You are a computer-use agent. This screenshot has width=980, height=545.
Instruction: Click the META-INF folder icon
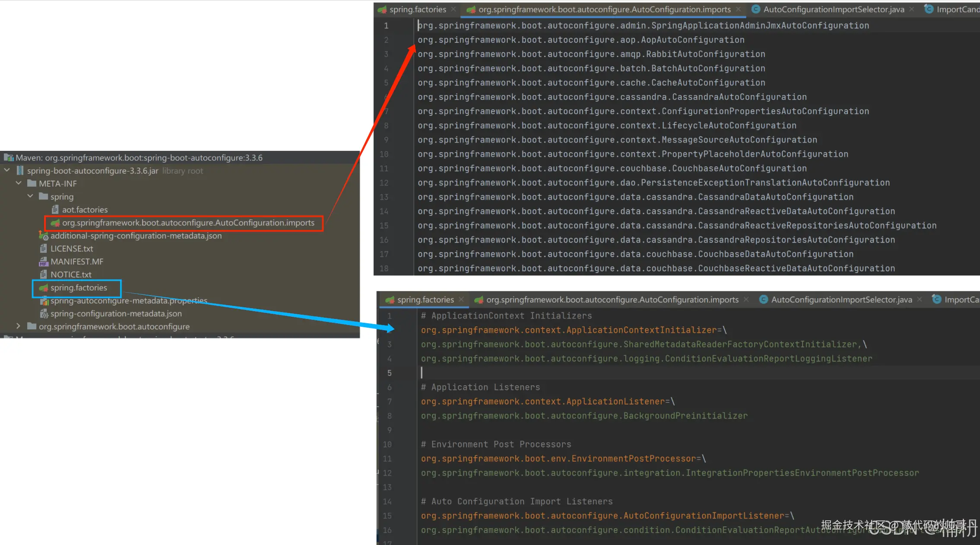(32, 184)
